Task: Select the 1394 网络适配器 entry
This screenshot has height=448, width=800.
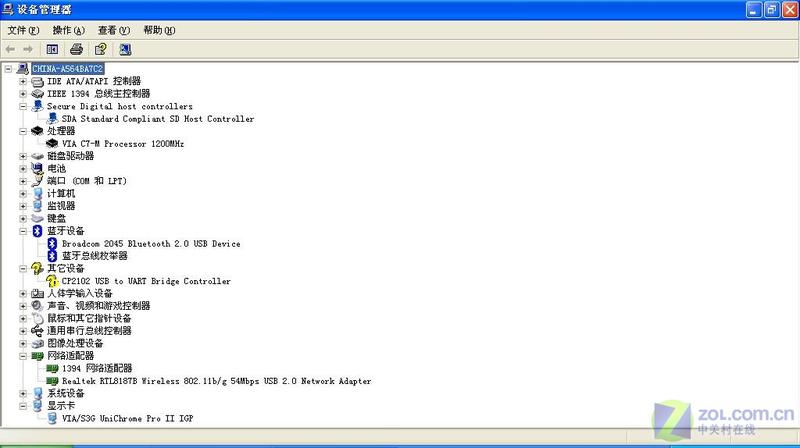Action: click(97, 368)
